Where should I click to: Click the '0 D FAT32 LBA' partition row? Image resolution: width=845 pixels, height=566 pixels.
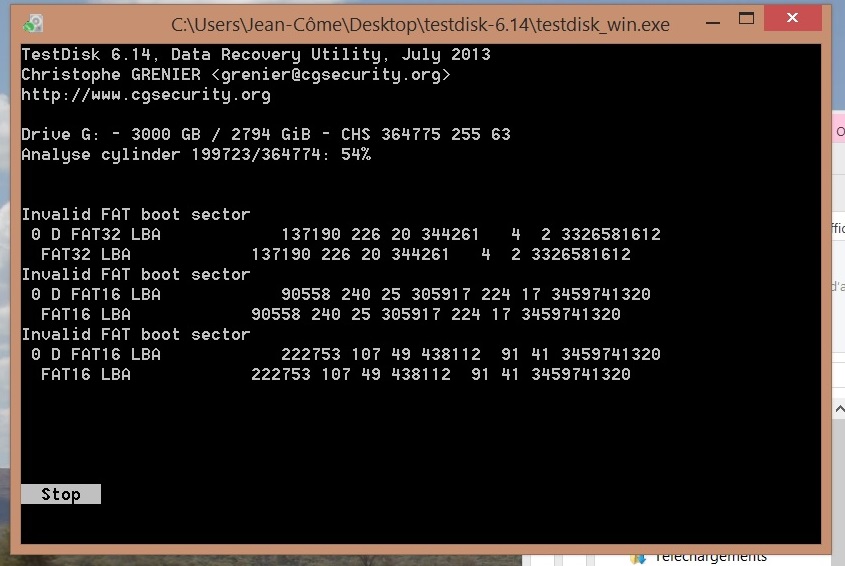click(x=345, y=234)
